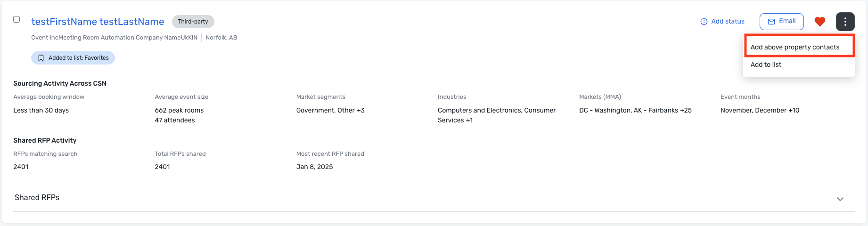Open the three-dot more options menu

[x=845, y=22]
